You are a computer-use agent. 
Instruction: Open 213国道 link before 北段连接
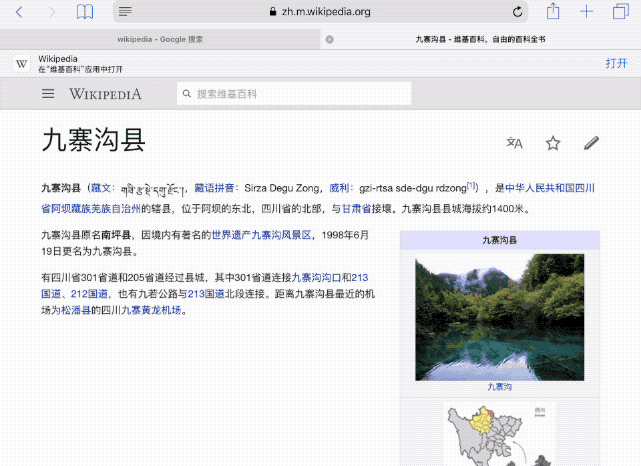click(x=206, y=294)
